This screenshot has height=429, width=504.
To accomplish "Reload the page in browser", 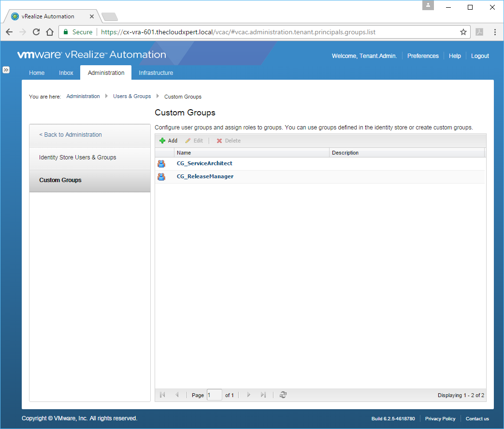I will (x=36, y=32).
